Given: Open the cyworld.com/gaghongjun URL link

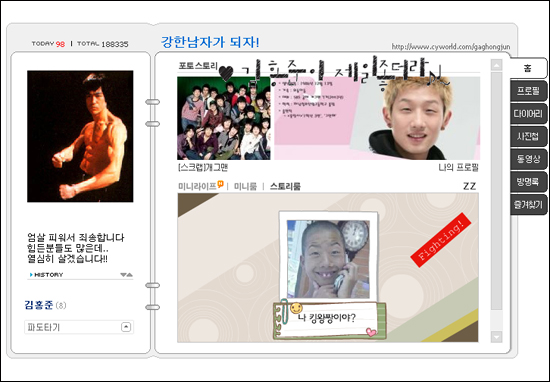Looking at the screenshot, I should [451, 47].
